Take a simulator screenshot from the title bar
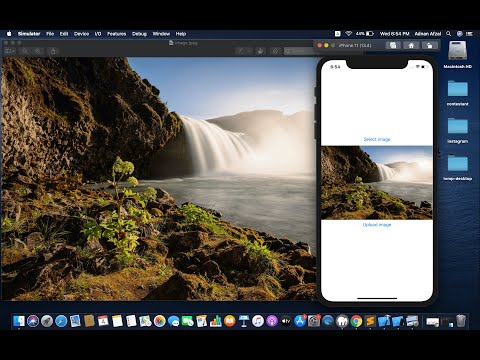Viewport: 480px width, 360px height. (x=393, y=45)
